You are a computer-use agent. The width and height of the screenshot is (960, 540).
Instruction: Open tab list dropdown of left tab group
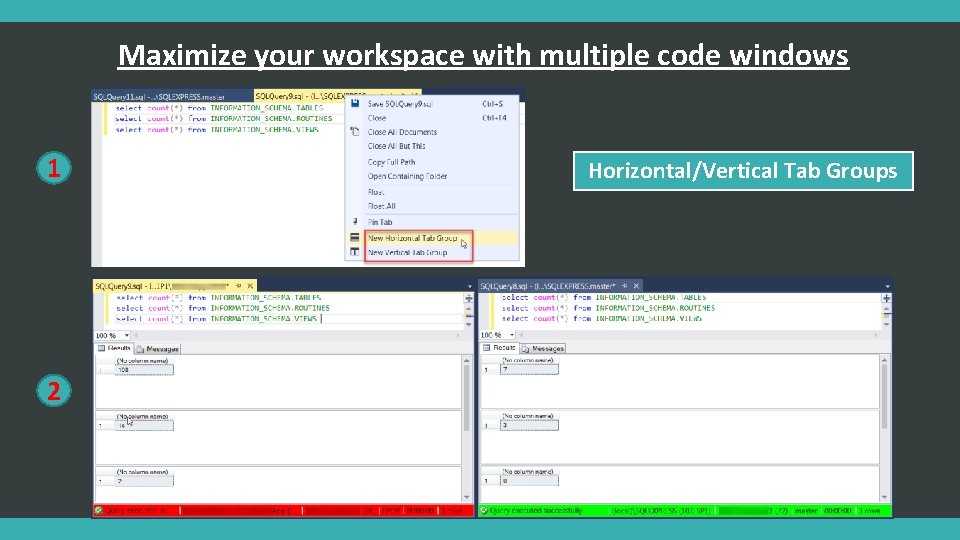click(470, 287)
